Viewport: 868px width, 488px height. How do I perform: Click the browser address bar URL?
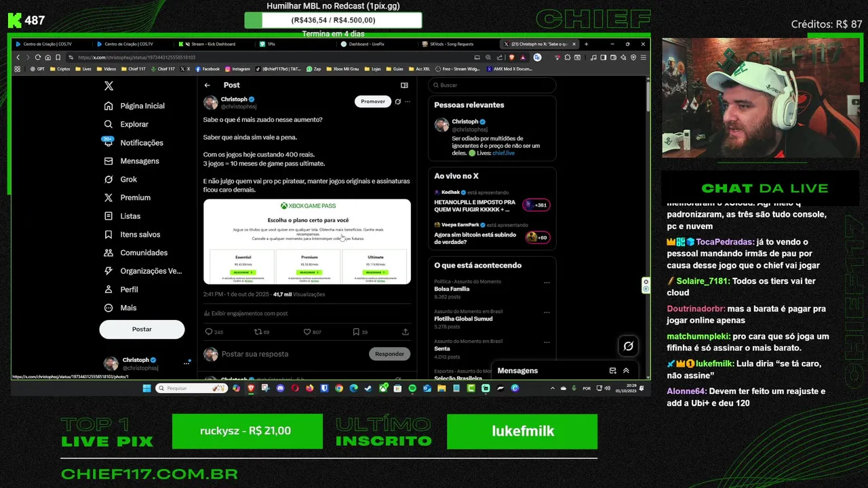[136, 58]
